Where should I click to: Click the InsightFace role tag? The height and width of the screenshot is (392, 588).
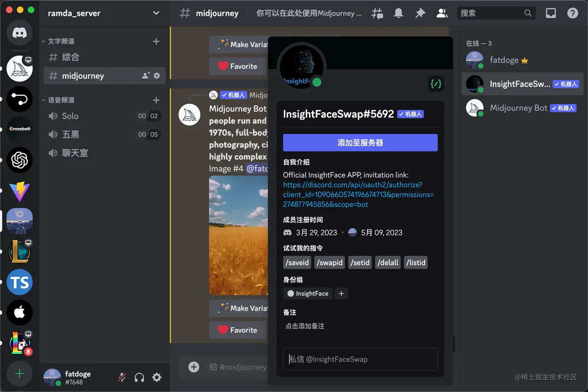[x=308, y=294]
